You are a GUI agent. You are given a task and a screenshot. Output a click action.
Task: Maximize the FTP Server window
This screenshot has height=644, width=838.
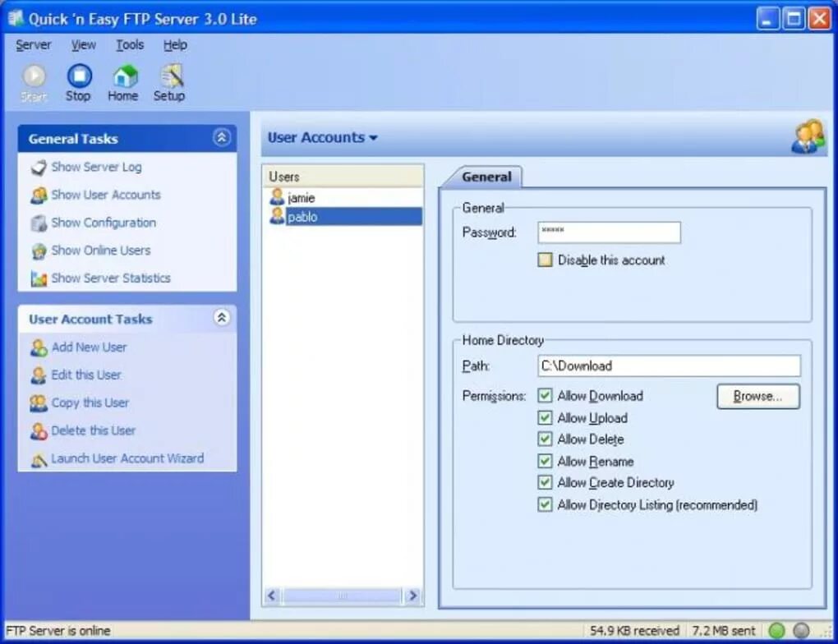pos(794,19)
